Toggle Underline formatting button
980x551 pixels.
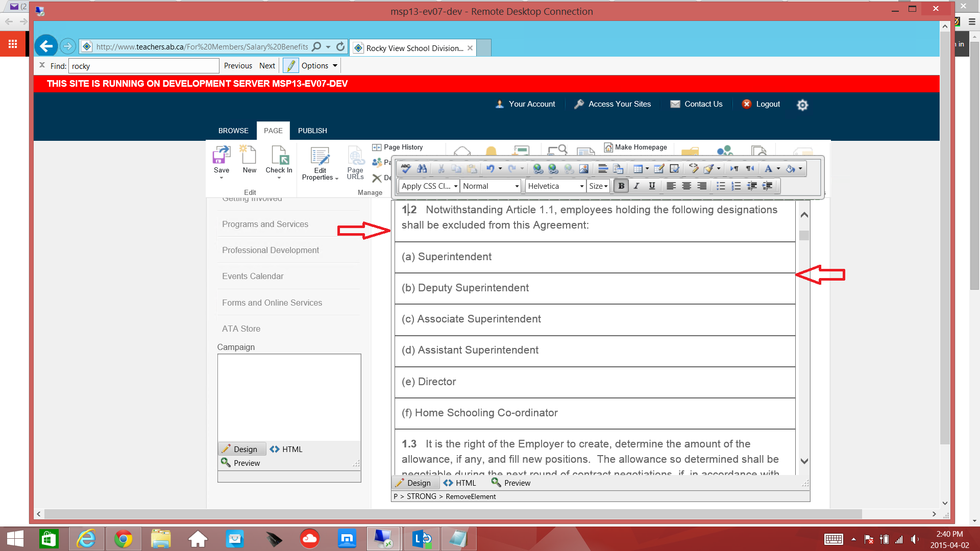[652, 186]
